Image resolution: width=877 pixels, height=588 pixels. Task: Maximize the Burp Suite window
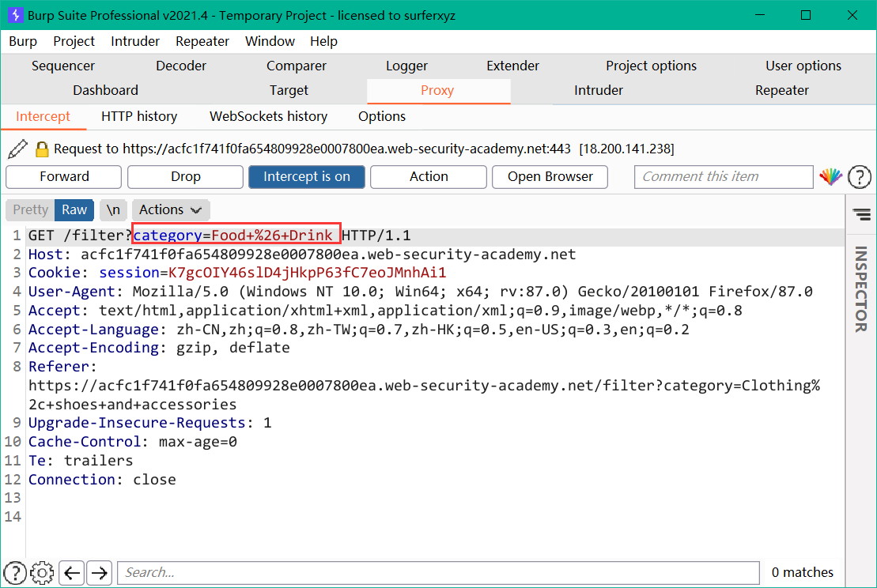click(x=805, y=15)
